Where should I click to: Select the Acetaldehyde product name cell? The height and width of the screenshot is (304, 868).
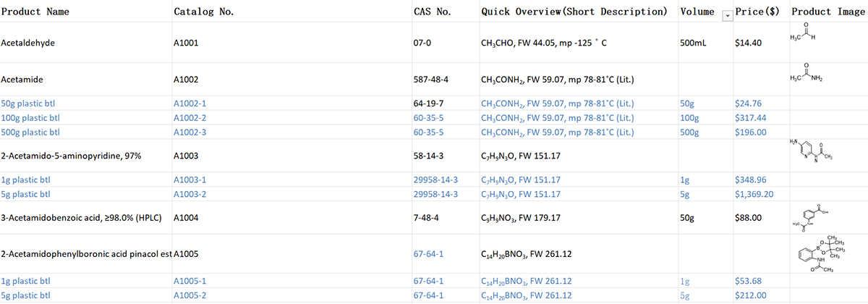(28, 43)
